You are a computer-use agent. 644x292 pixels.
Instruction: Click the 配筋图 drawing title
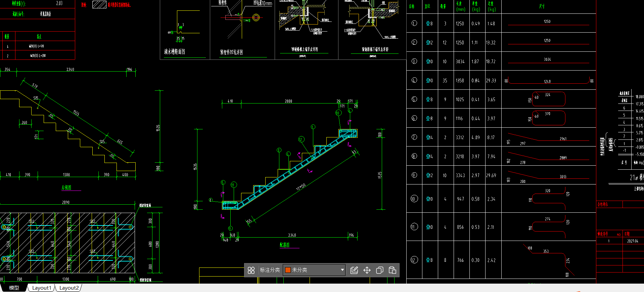coord(285,245)
